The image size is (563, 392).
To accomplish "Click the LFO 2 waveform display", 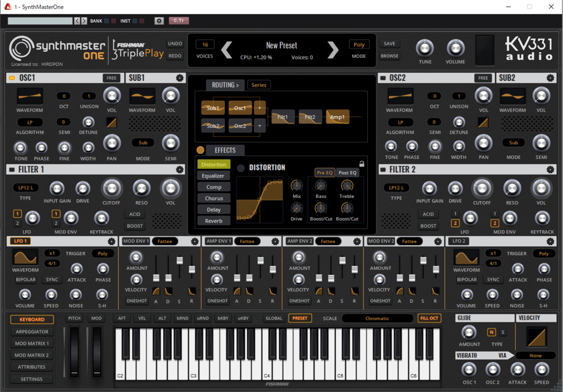I will click(x=466, y=257).
